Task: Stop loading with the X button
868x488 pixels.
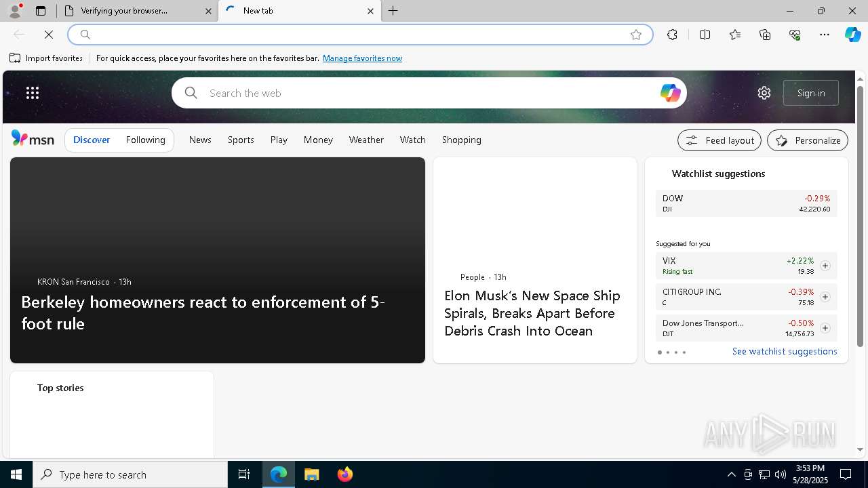Action: (x=49, y=35)
